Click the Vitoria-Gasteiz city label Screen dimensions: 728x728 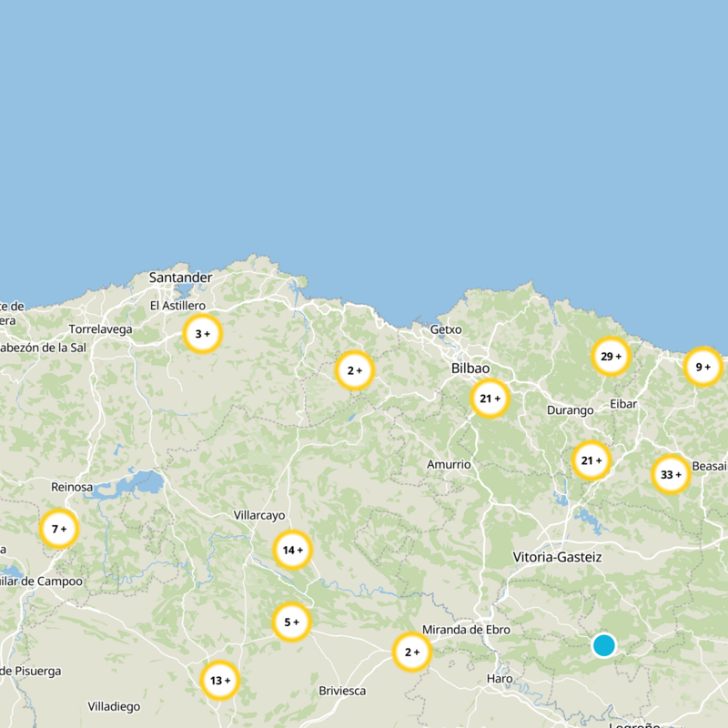557,556
